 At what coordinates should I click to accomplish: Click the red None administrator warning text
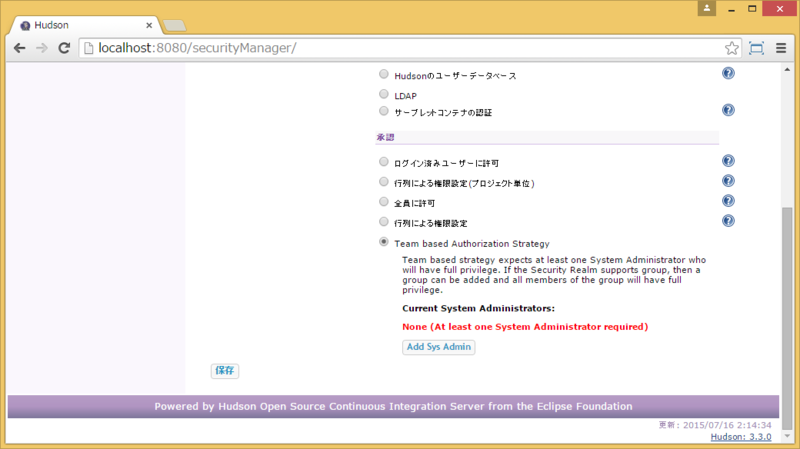pos(525,327)
